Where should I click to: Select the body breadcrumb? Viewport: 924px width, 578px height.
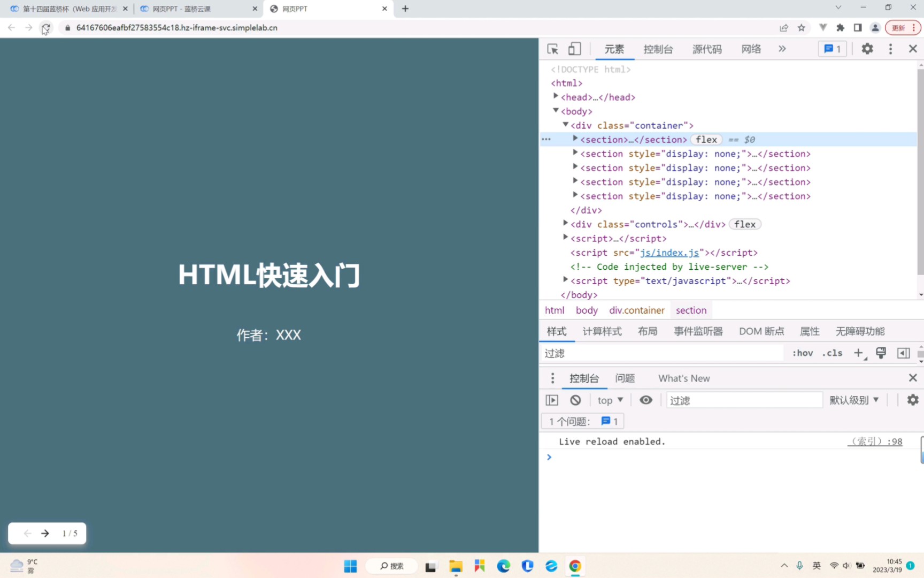(x=587, y=310)
